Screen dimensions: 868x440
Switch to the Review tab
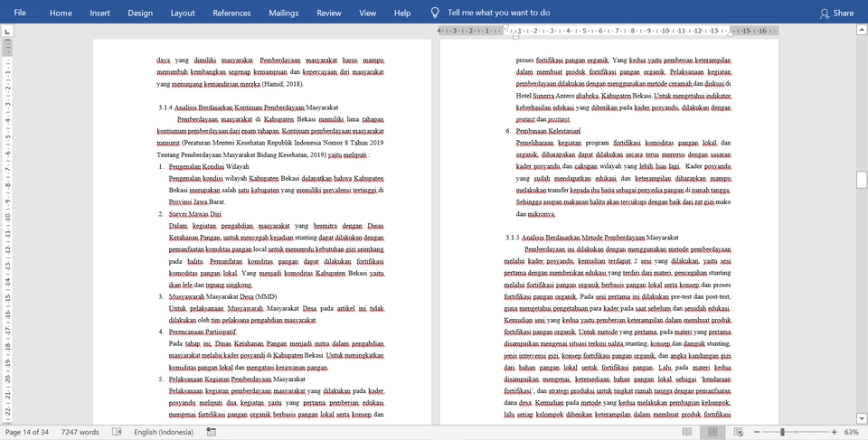pyautogui.click(x=329, y=12)
